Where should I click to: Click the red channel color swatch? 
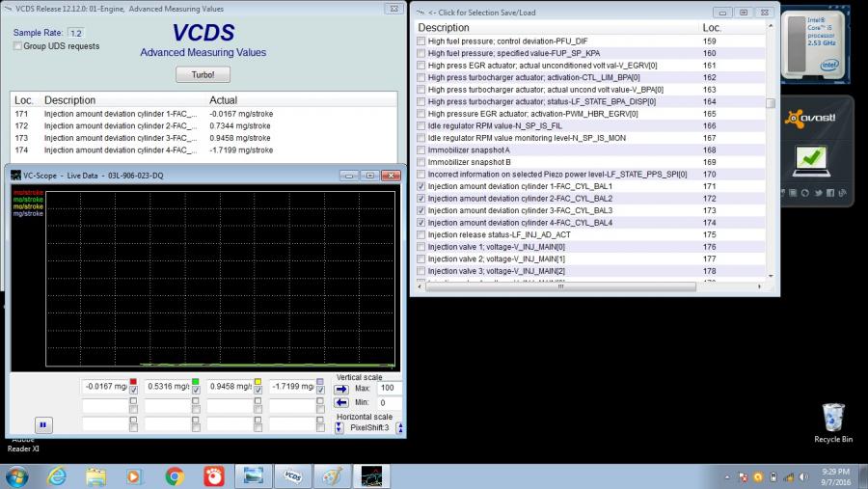[133, 382]
